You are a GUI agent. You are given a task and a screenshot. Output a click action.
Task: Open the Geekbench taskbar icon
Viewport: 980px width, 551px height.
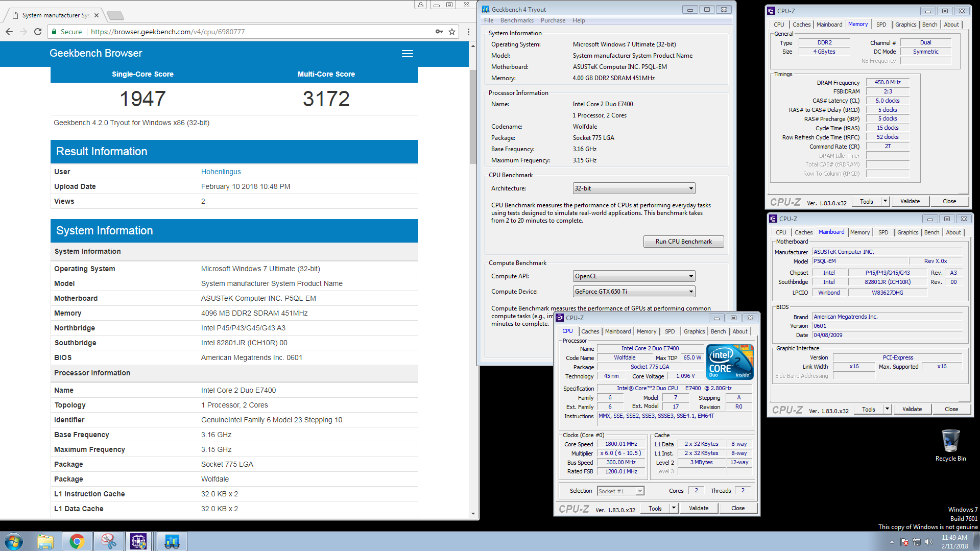172,541
